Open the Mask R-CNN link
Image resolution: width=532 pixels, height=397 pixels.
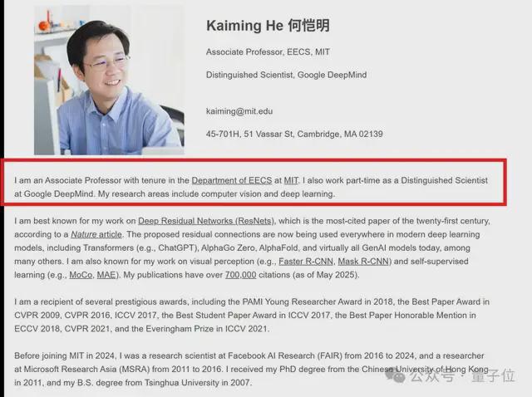(363, 262)
